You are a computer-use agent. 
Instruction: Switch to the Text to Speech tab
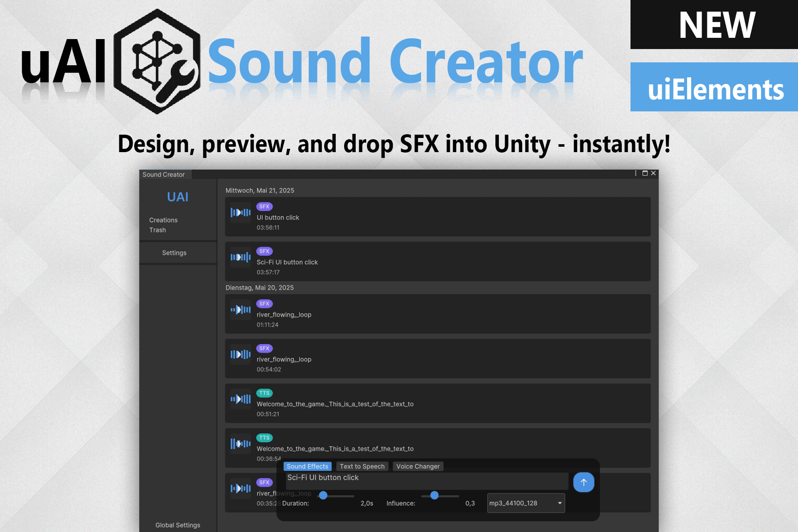362,466
